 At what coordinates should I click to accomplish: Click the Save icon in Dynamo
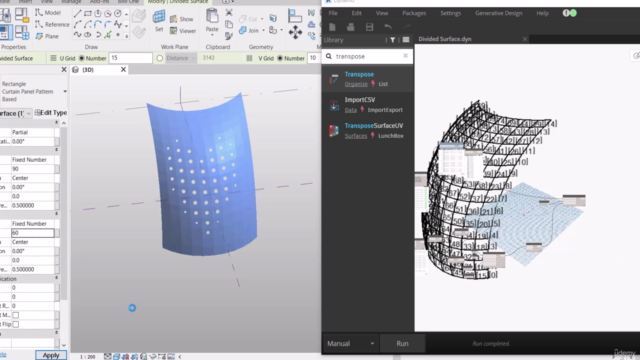tap(369, 27)
